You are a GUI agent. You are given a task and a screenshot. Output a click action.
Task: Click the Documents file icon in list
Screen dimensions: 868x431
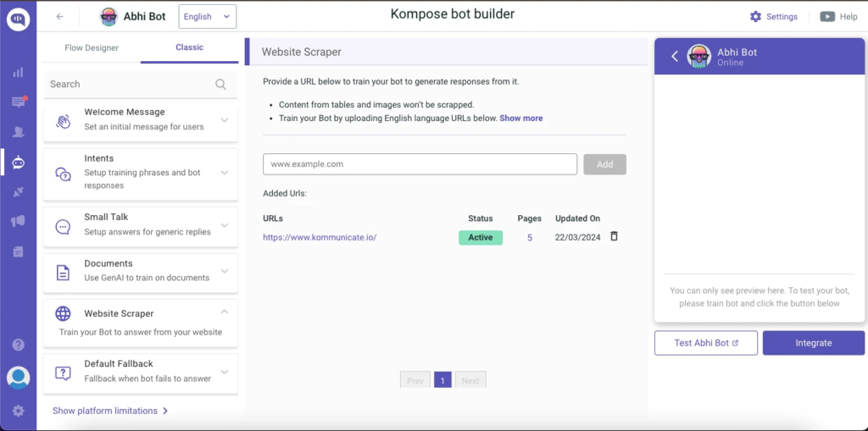[63, 272]
